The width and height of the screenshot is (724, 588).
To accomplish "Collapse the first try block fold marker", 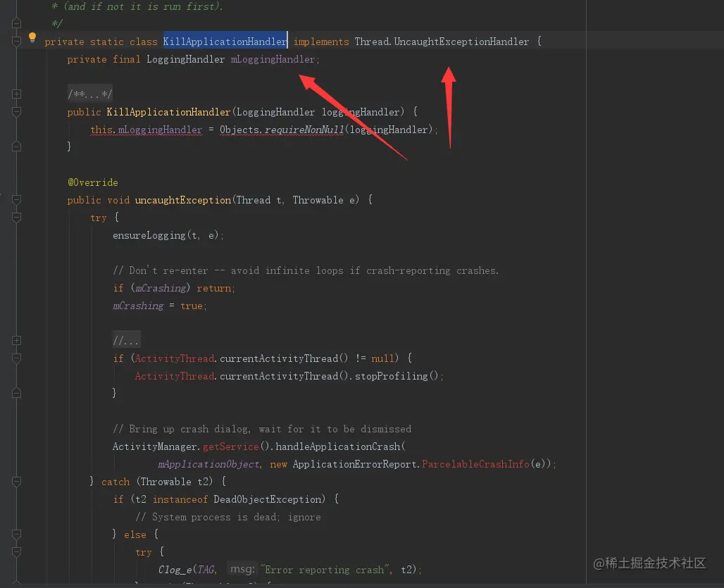I will tap(16, 218).
